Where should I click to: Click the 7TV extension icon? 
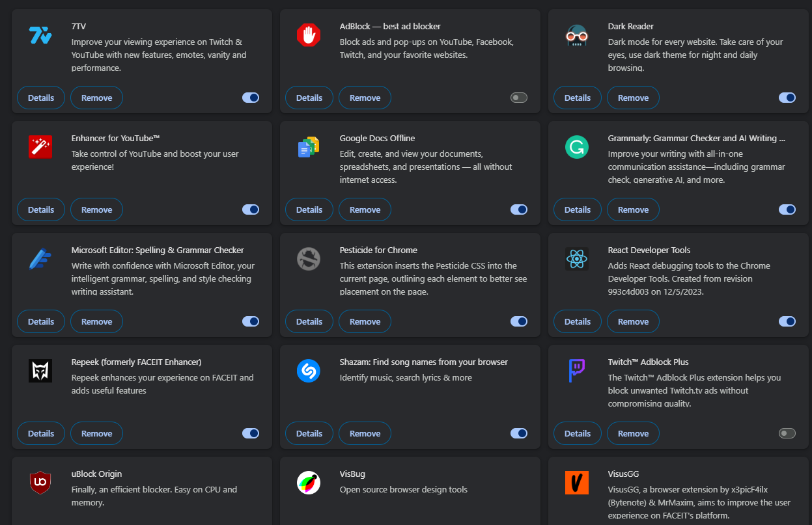coord(40,35)
